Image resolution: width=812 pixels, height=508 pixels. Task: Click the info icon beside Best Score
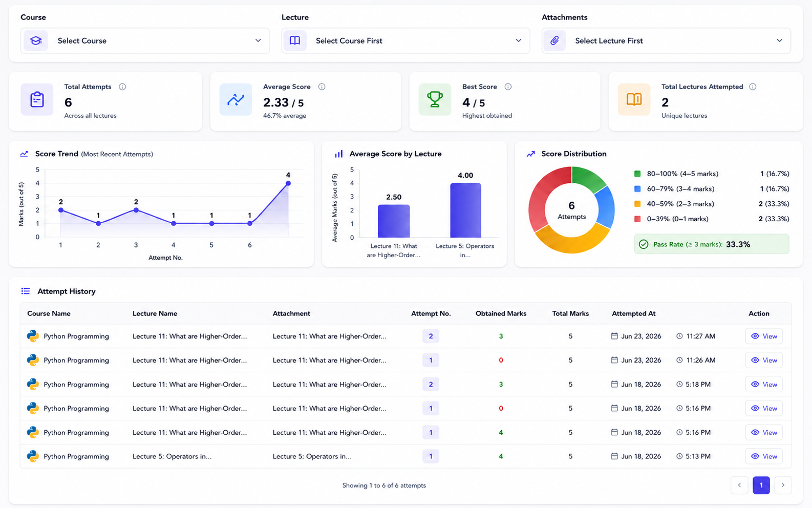point(508,87)
